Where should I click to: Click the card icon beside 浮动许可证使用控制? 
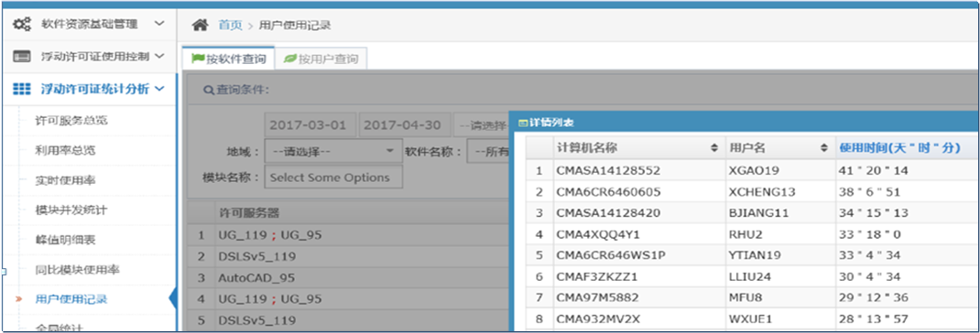pos(22,56)
